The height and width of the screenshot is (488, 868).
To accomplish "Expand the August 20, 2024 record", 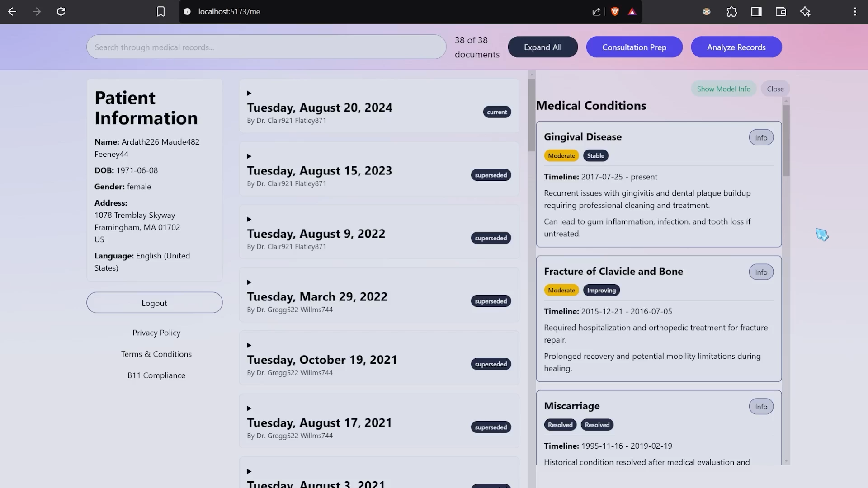I will tap(249, 93).
